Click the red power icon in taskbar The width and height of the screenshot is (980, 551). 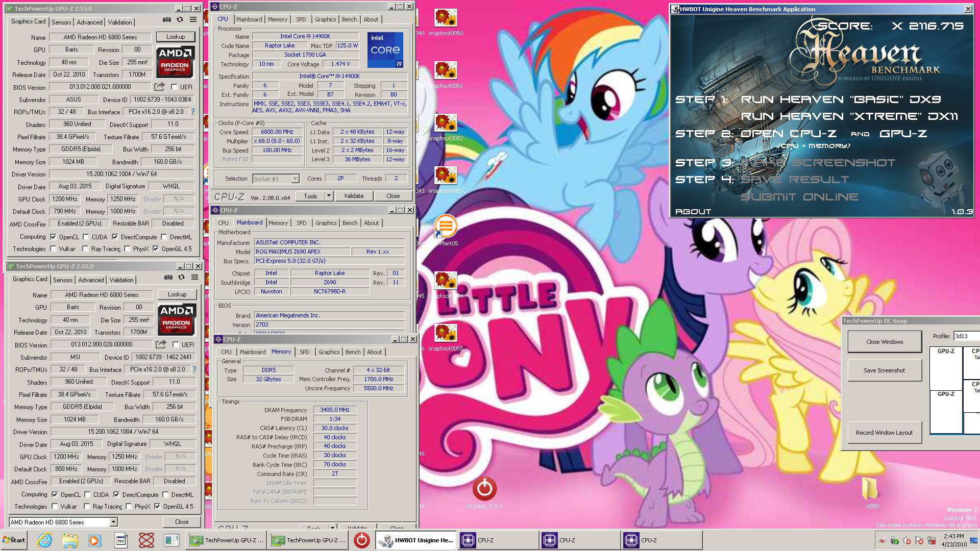[x=361, y=540]
